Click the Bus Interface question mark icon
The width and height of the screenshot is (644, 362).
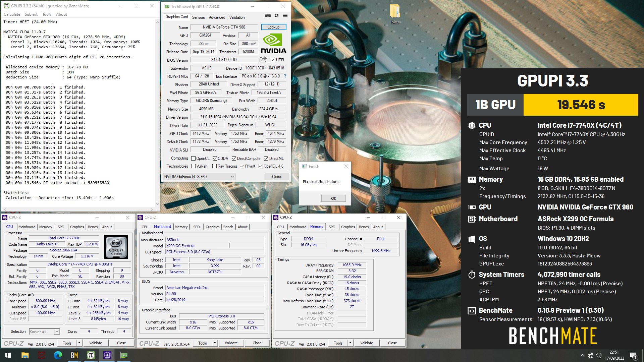click(285, 76)
